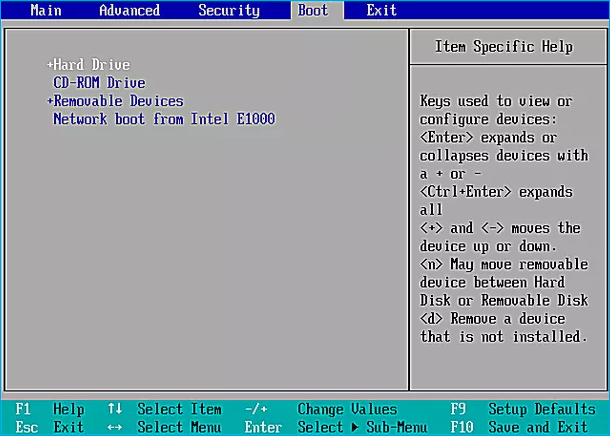Image resolution: width=610 pixels, height=436 pixels.
Task: Choose Network boot from Intel E1000
Action: coord(163,119)
